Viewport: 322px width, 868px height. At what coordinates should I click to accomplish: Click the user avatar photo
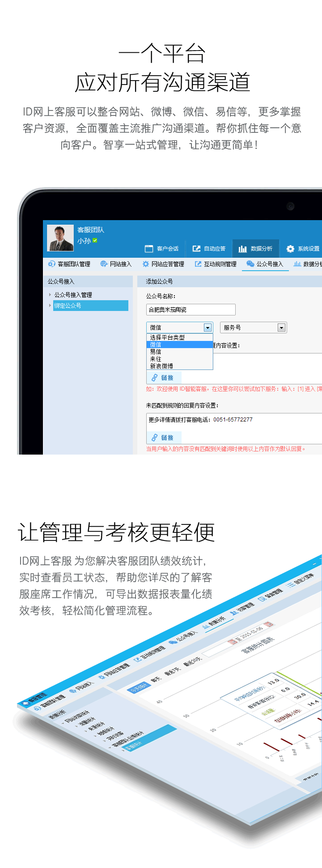point(60,238)
